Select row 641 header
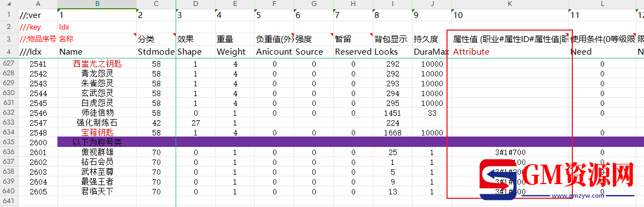Image resolution: width=644 pixels, height=207 pixels. 9,201
